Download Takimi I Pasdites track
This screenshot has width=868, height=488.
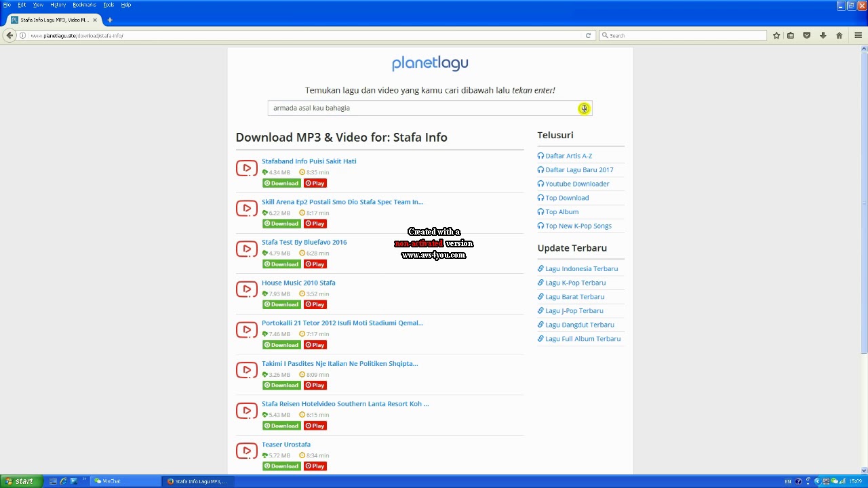[x=281, y=385]
